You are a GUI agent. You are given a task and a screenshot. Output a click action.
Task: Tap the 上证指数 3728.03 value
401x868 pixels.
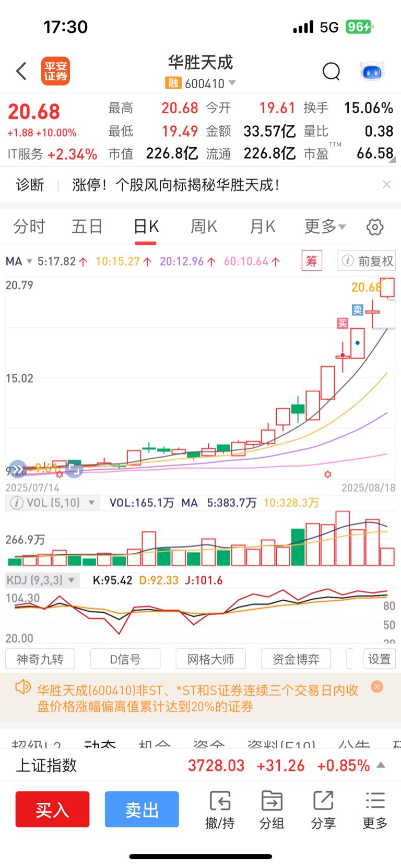point(216,765)
